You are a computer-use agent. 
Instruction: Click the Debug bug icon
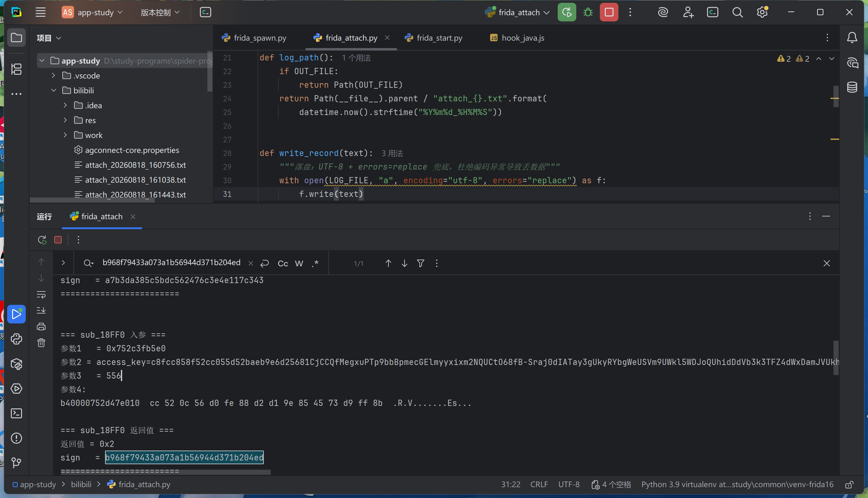click(x=588, y=12)
